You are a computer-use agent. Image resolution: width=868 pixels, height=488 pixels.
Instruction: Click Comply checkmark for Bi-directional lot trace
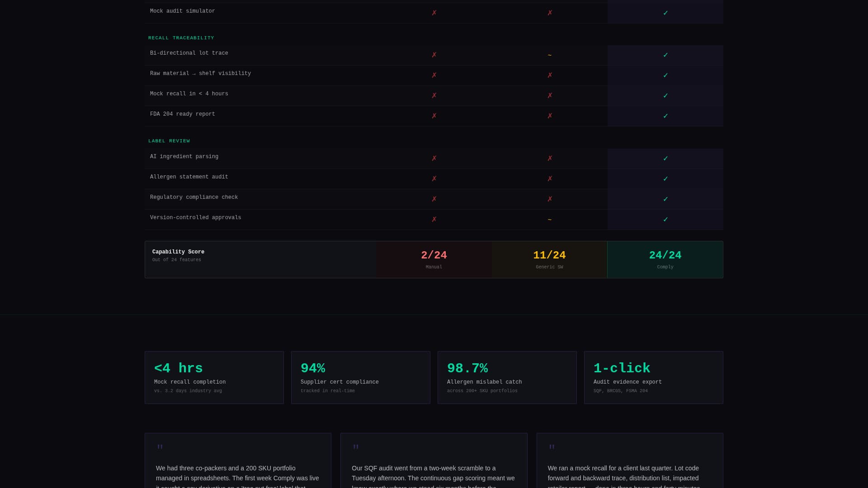coord(665,55)
